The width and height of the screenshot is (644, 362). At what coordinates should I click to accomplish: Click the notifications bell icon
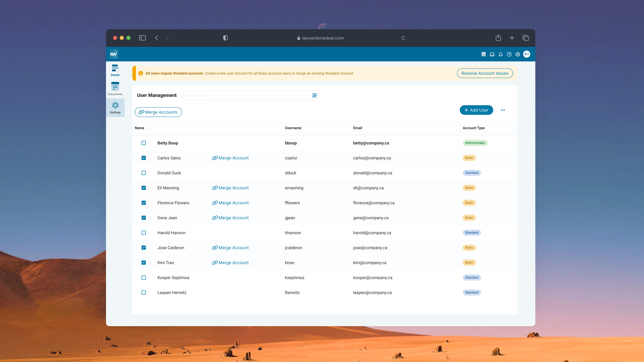[501, 54]
